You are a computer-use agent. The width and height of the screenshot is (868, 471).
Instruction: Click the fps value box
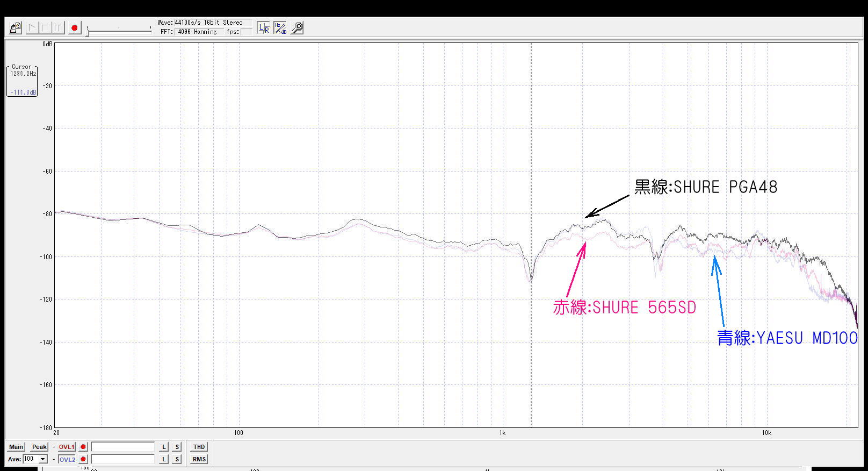click(x=246, y=32)
